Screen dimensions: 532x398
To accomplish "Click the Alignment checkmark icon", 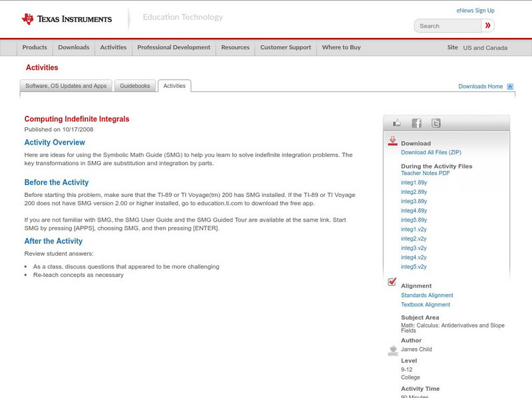I will point(392,282).
